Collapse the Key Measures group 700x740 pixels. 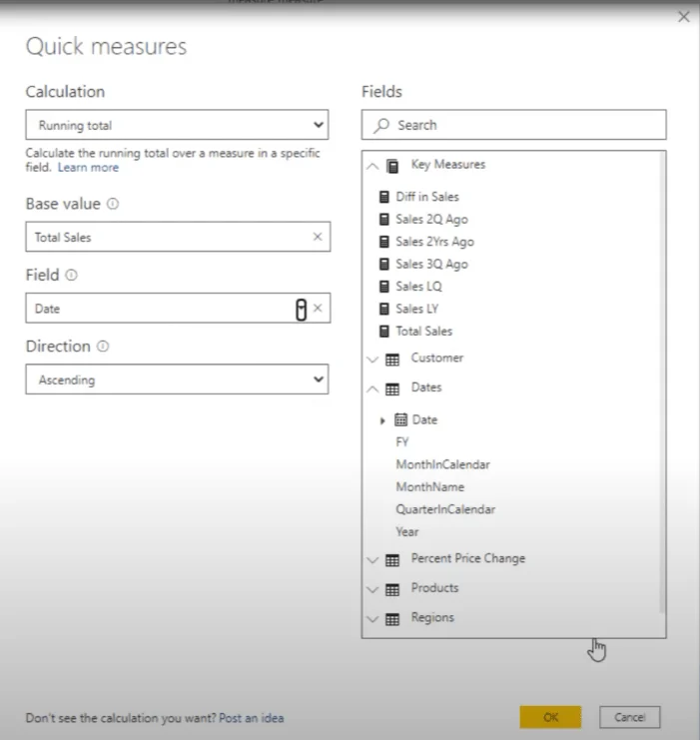point(372,166)
